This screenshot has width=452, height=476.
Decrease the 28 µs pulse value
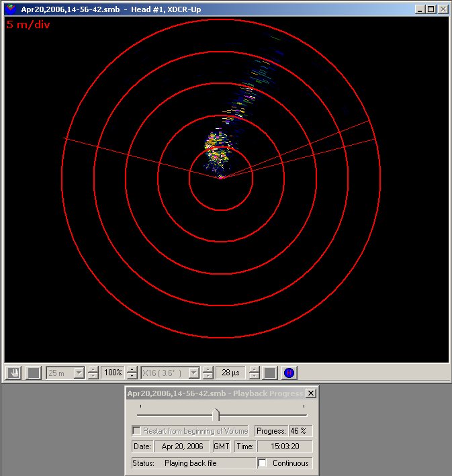coord(254,376)
